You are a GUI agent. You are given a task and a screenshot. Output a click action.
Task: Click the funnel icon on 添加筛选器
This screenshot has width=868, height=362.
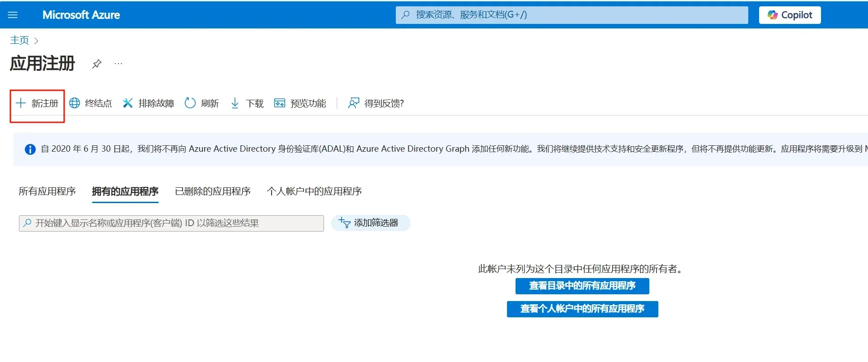pyautogui.click(x=344, y=223)
